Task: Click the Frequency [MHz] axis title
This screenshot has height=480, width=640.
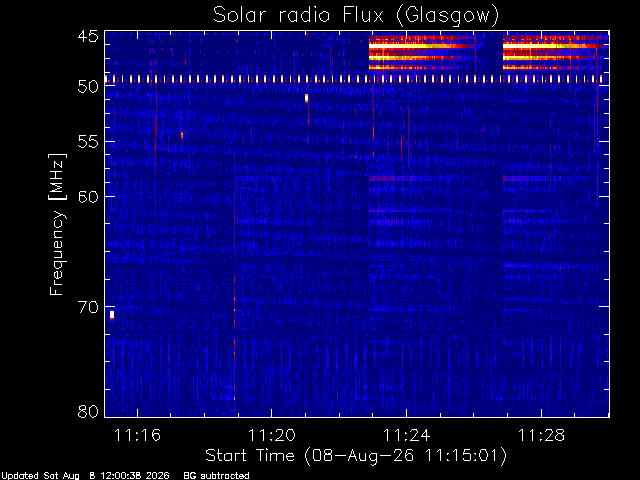Action: (57, 224)
